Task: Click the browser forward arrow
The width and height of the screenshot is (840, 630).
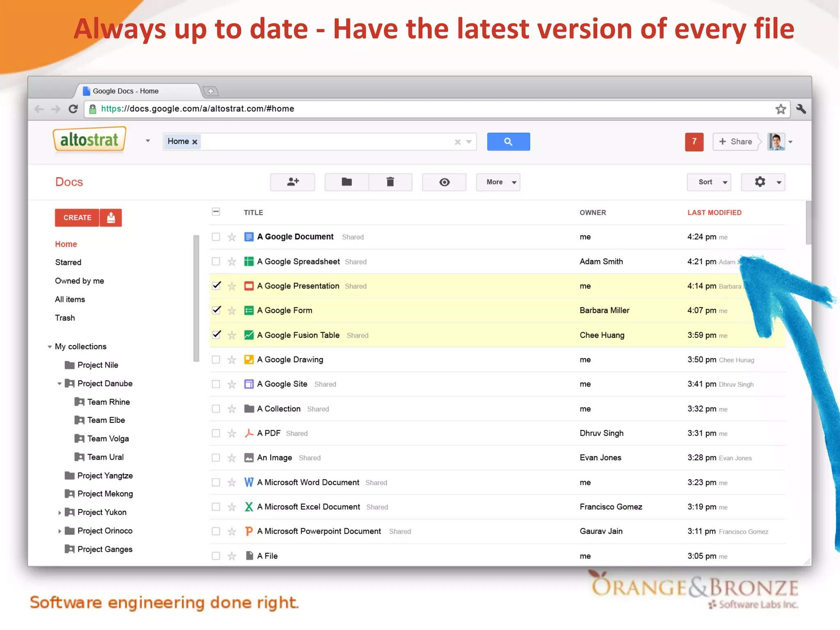Action: point(56,109)
